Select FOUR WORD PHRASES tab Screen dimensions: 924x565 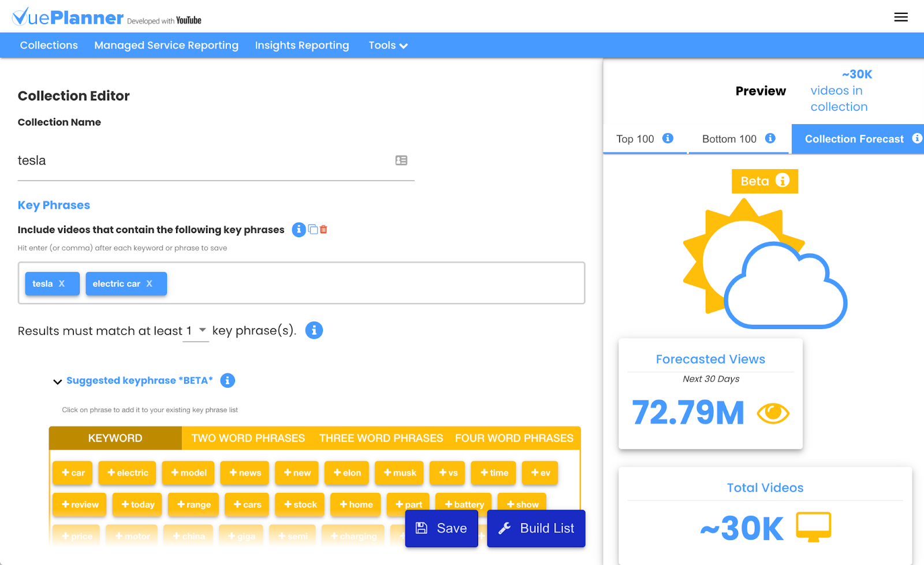click(x=514, y=438)
